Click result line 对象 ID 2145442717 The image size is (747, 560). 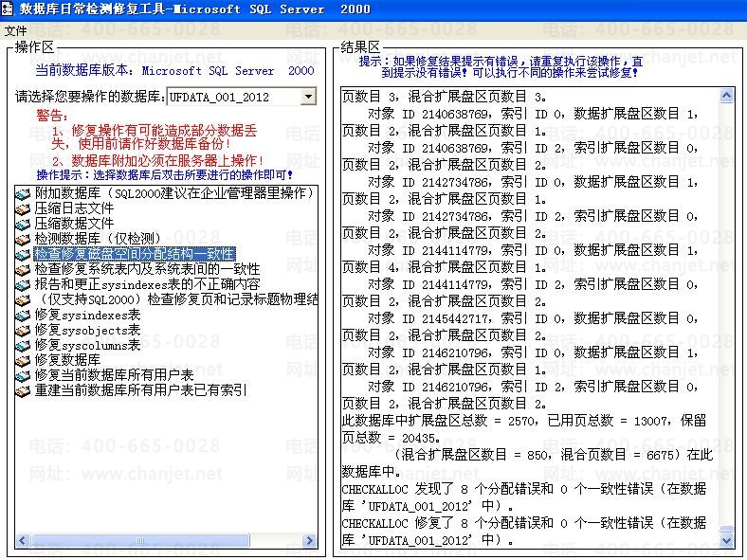pos(533,318)
